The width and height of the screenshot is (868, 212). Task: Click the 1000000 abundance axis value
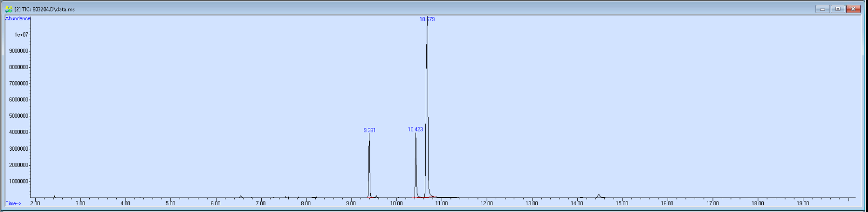[19, 182]
